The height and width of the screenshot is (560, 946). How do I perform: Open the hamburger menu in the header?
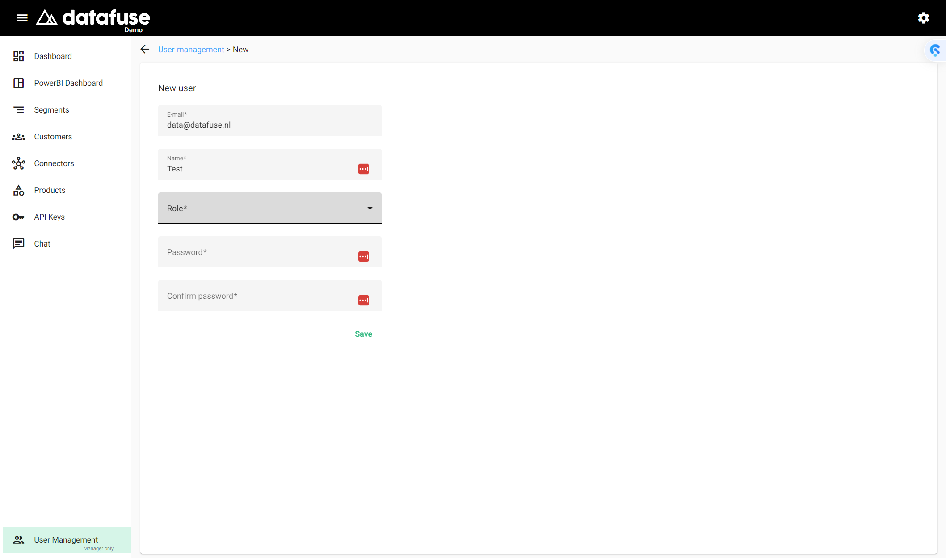[x=22, y=18]
